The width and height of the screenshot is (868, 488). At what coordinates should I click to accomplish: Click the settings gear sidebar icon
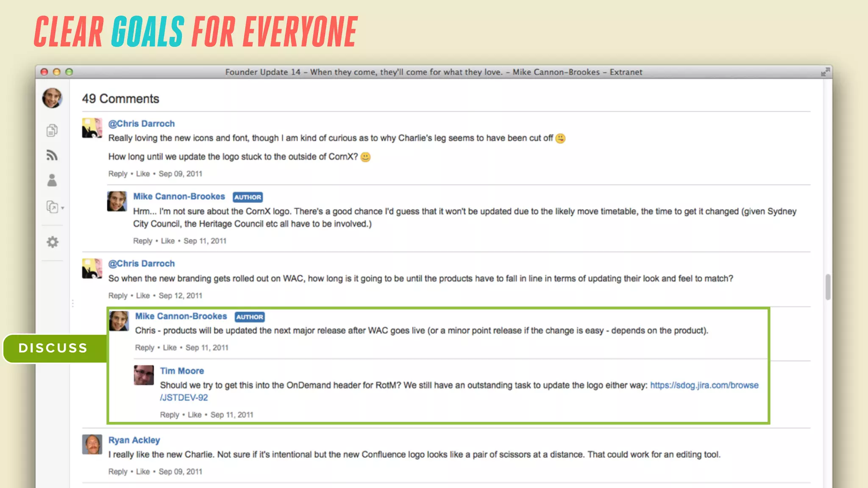[52, 242]
